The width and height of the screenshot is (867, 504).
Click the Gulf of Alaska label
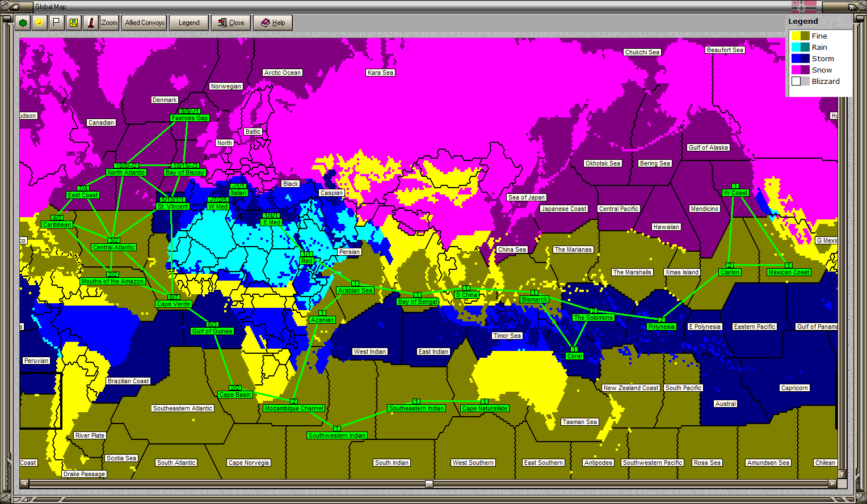pos(708,147)
